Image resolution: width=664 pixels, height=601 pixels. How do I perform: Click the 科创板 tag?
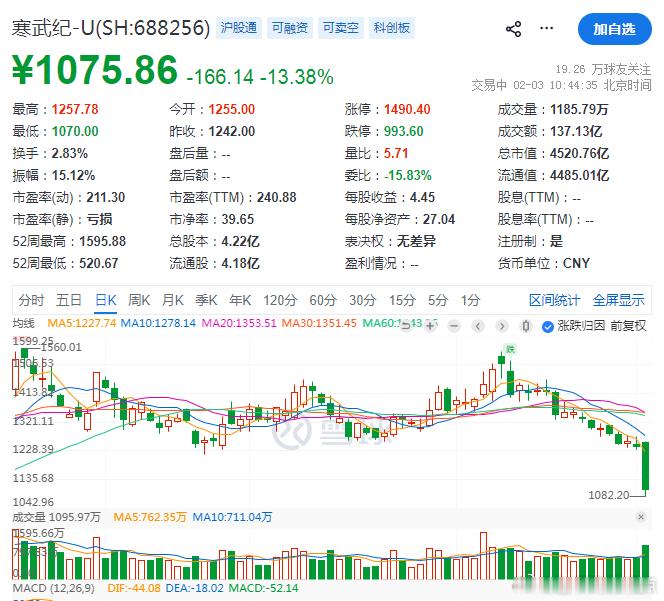pos(392,28)
